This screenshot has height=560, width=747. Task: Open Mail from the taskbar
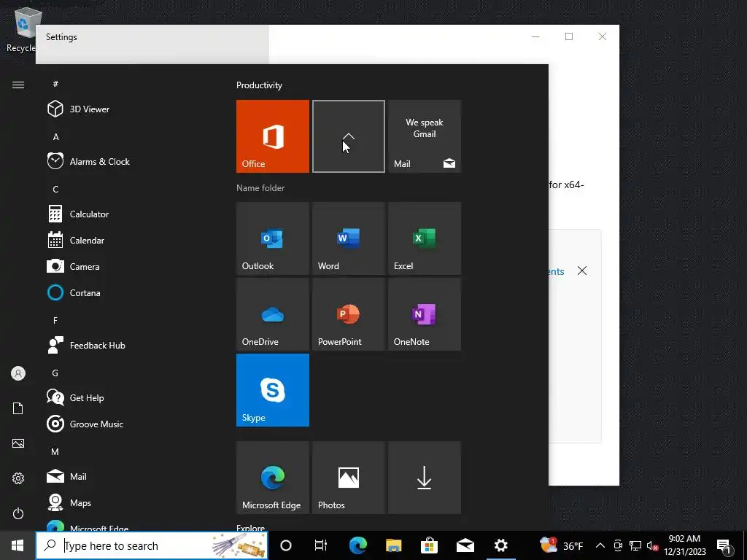(465, 545)
